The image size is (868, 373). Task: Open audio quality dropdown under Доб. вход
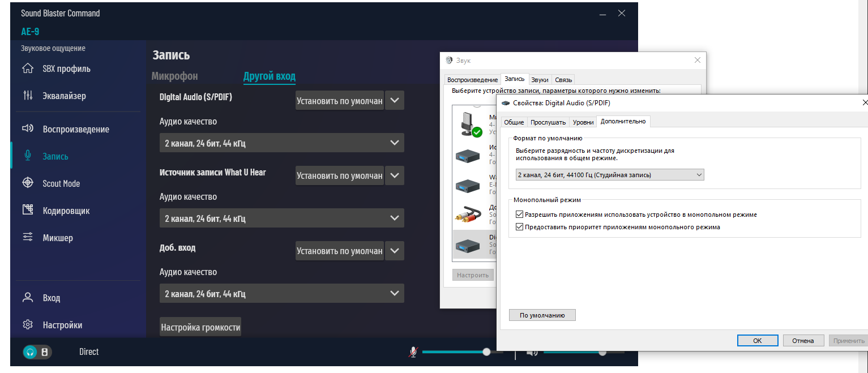282,294
